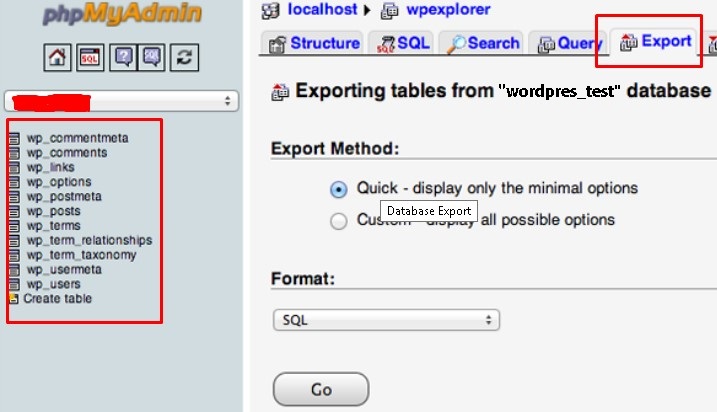This screenshot has height=412, width=717.
Task: Open the wp_usermeta table
Action: (64, 270)
